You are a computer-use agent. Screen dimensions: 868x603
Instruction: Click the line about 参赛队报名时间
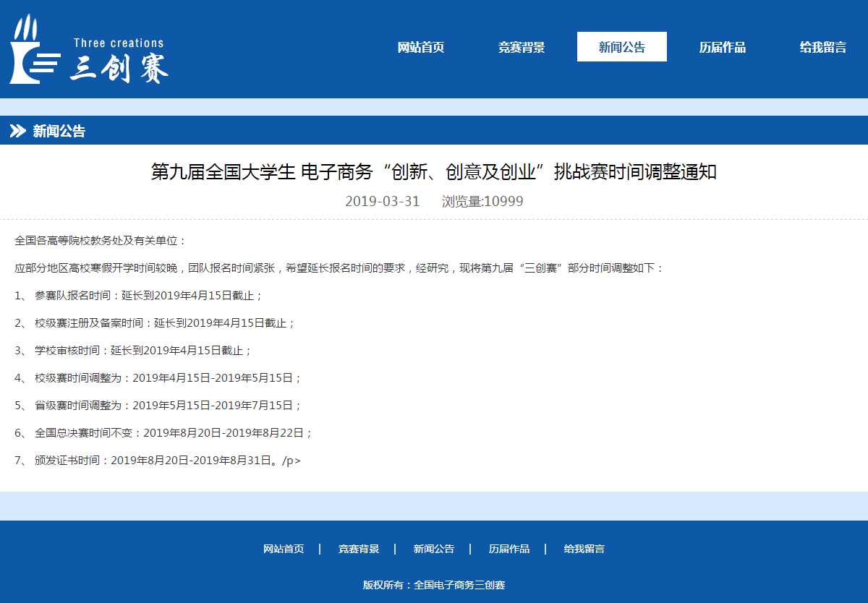148,296
